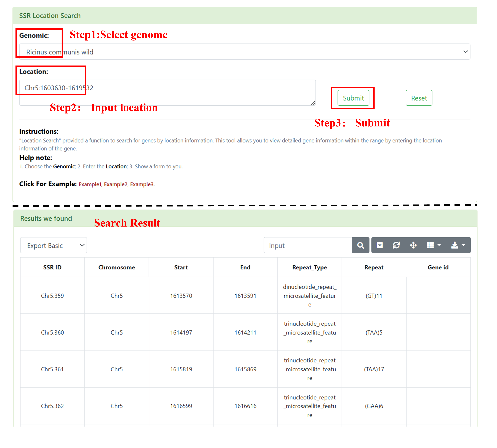Sort by the Gene id column header

438,267
